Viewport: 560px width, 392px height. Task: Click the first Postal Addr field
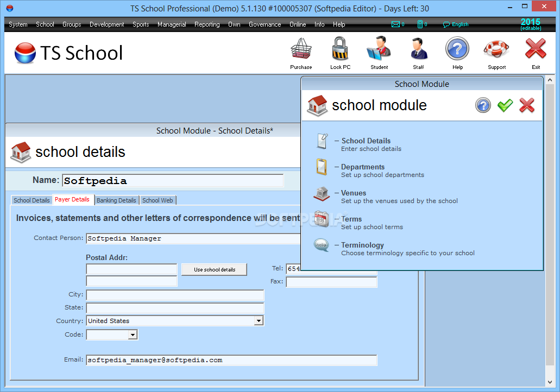(x=131, y=269)
